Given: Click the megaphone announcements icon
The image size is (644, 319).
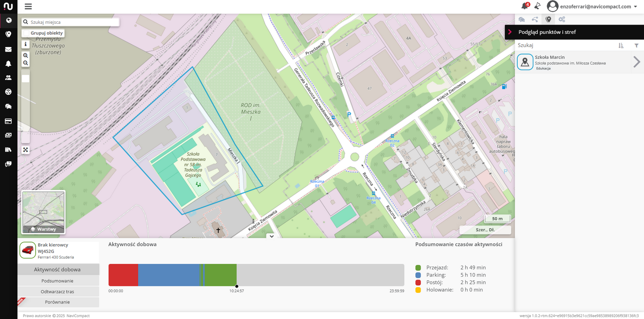Looking at the screenshot, I should point(537,6).
